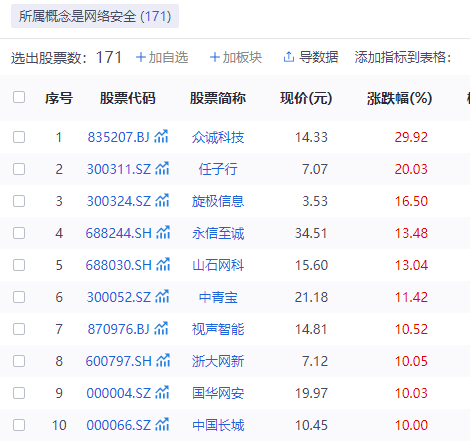Open chart icon for 688030.SH
The width and height of the screenshot is (470, 444).
pos(163,265)
